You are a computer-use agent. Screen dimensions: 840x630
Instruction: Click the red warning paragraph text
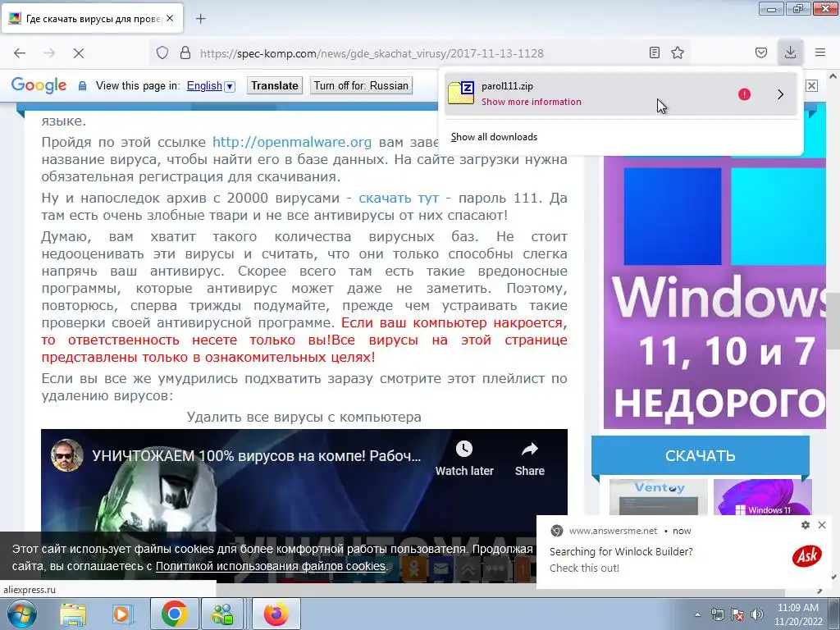[304, 340]
